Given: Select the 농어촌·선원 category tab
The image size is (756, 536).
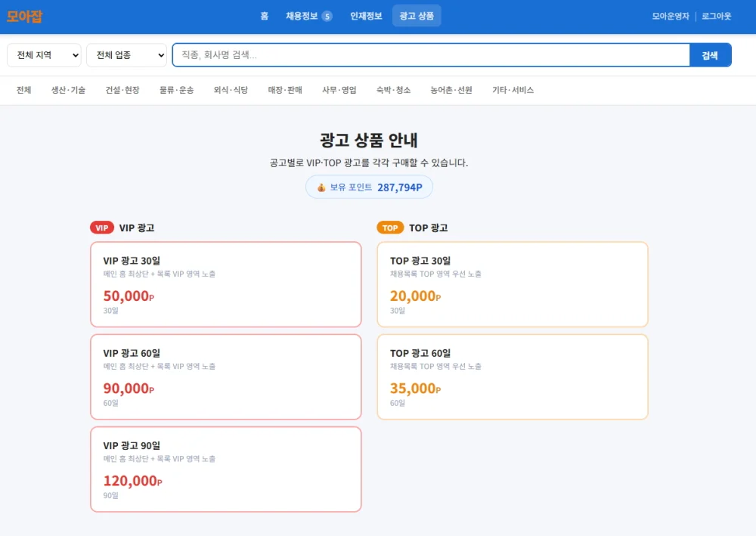Looking at the screenshot, I should click(x=451, y=90).
